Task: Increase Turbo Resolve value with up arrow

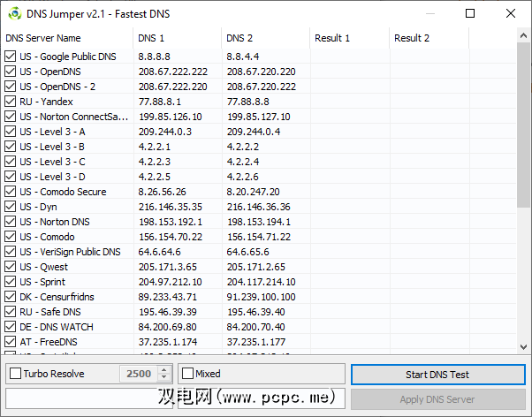Action: pyautogui.click(x=163, y=370)
